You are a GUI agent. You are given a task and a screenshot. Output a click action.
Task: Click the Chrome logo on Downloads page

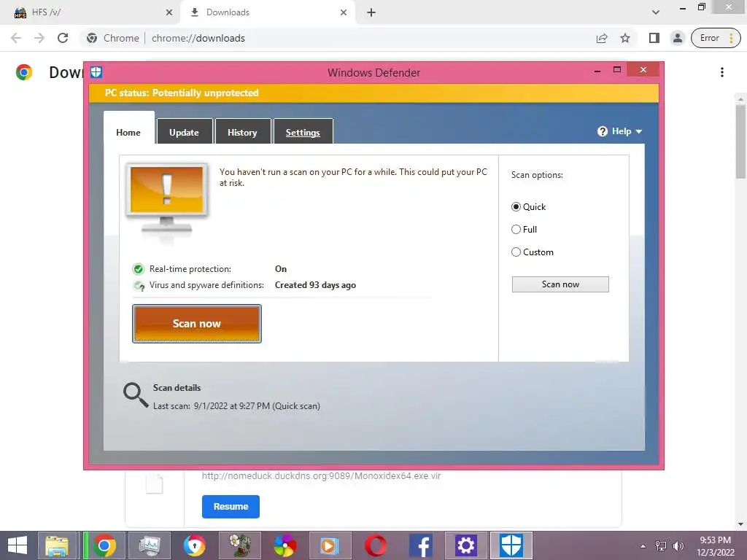click(24, 72)
